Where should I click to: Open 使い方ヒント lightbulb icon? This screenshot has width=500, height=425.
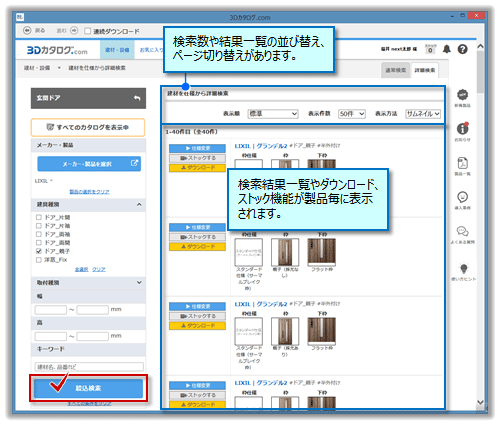[463, 268]
